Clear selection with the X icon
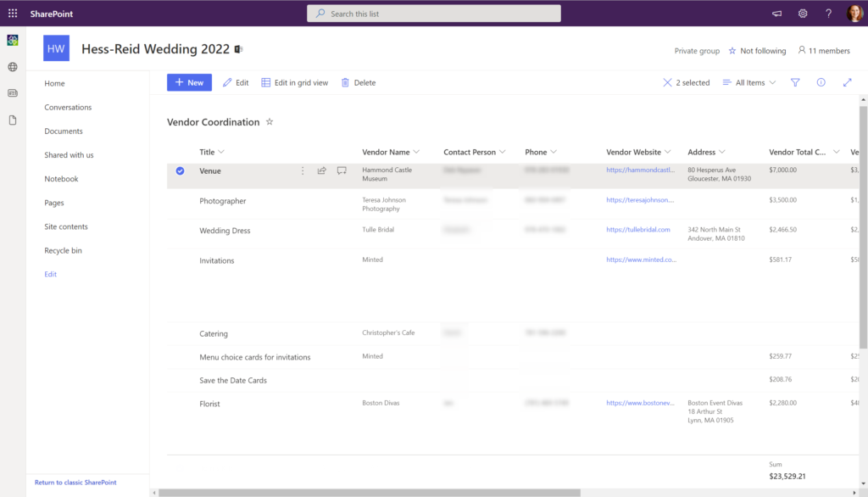Image resolution: width=868 pixels, height=497 pixels. tap(667, 82)
